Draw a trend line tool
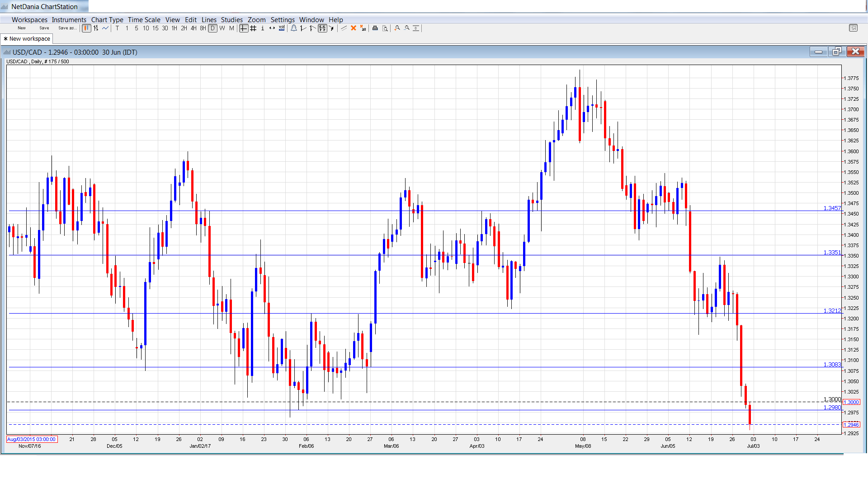Screen dimensions: 868x488 [x=344, y=28]
